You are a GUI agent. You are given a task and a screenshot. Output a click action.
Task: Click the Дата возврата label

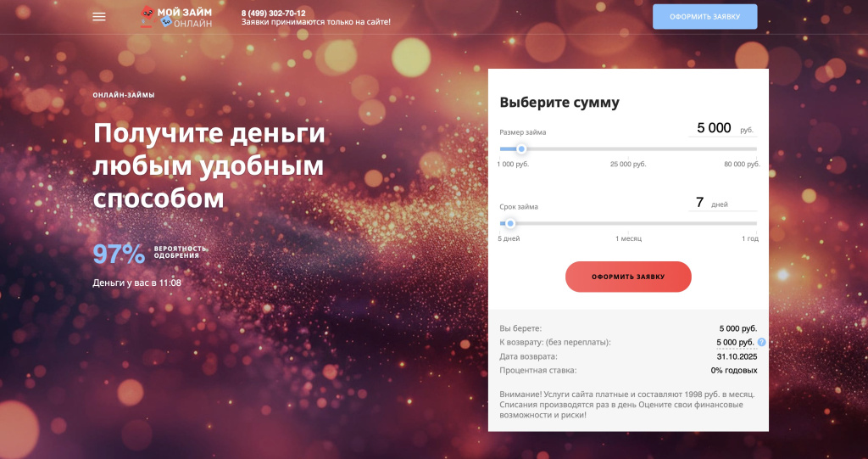pyautogui.click(x=529, y=356)
